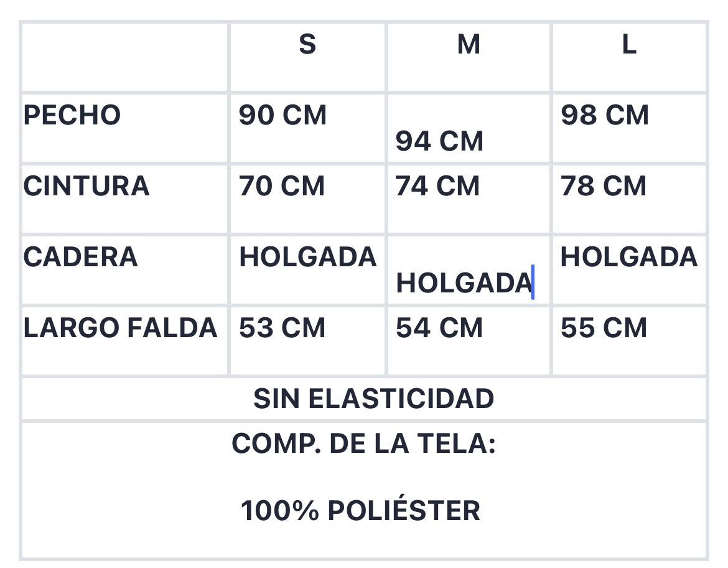This screenshot has height=568, width=728.
Task: Click the PECHO row label cell
Action: tap(125, 129)
